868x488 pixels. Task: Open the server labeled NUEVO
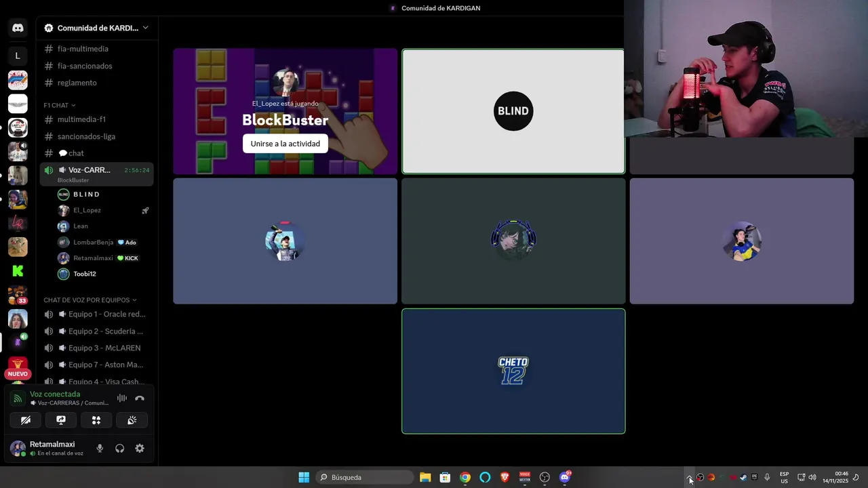pos(18,368)
